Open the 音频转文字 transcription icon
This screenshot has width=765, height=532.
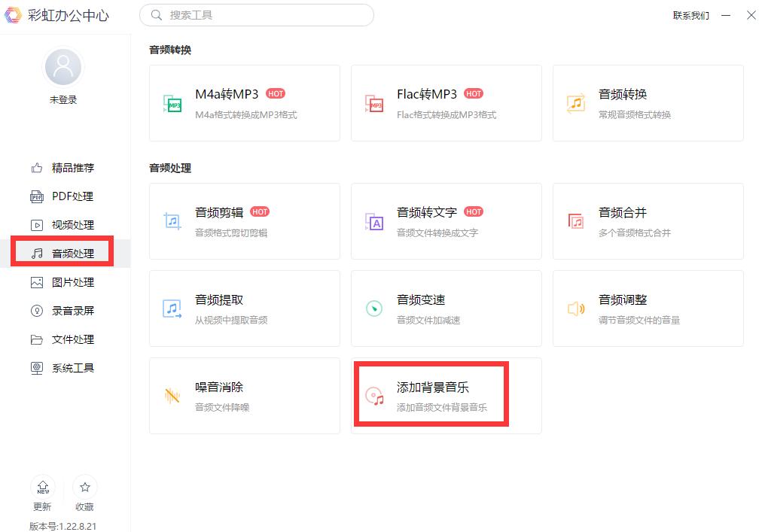pyautogui.click(x=373, y=221)
